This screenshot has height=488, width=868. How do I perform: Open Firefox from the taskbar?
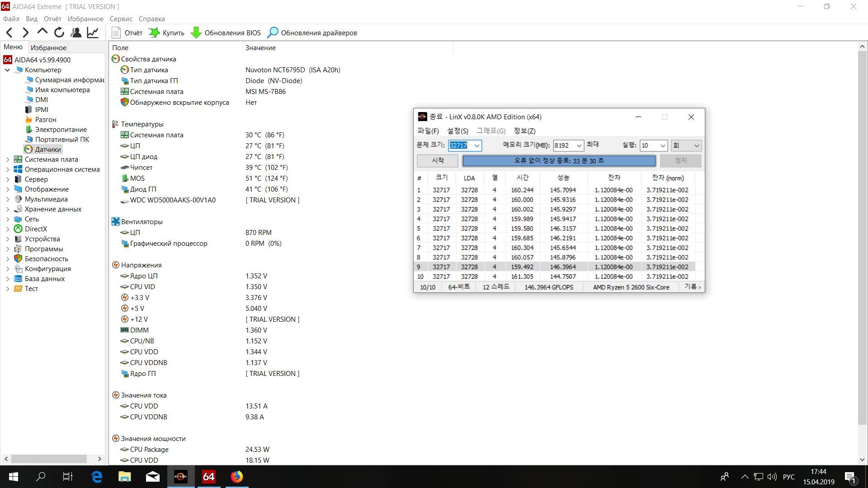pos(236,477)
